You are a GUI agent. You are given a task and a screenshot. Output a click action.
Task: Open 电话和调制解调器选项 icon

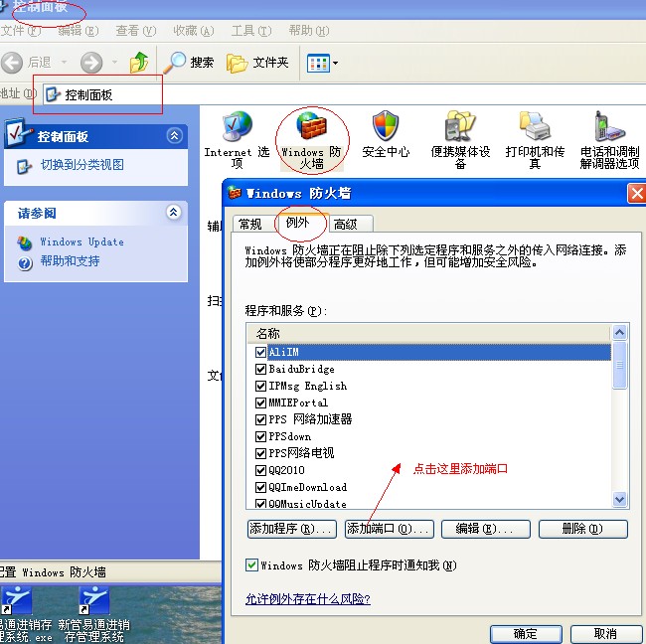610,140
